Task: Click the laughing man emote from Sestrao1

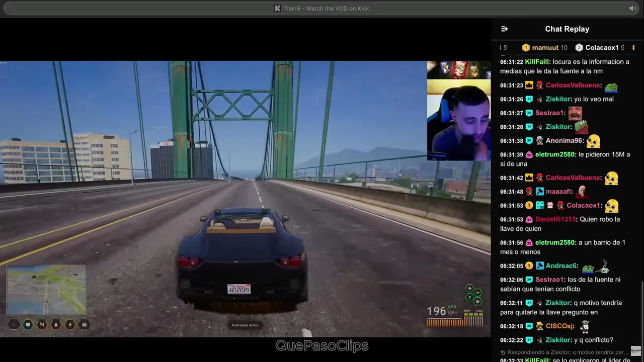Action: click(575, 113)
